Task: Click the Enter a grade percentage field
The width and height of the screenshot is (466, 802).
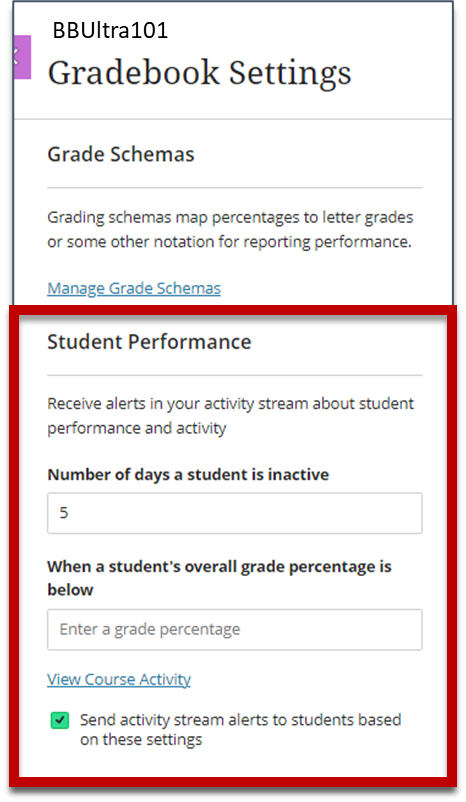Action: [x=235, y=629]
